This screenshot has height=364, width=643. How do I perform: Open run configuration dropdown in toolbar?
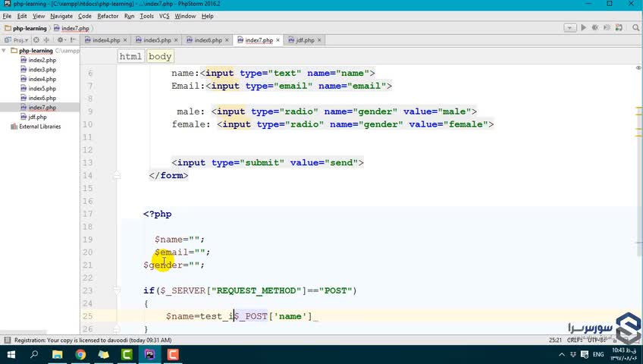point(570,27)
